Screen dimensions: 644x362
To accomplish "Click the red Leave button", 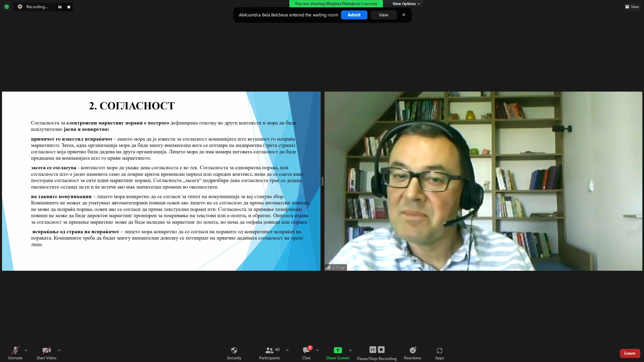I will point(629,353).
